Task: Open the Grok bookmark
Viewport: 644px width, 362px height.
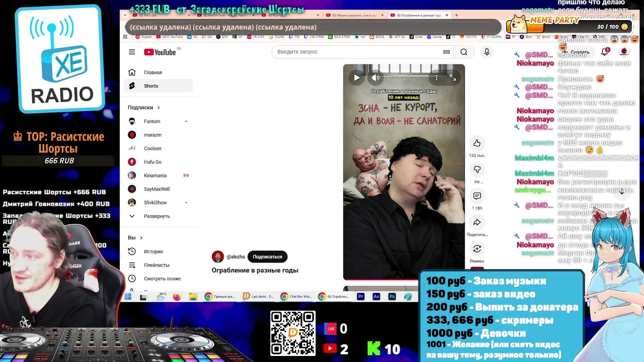Action: 416,37
